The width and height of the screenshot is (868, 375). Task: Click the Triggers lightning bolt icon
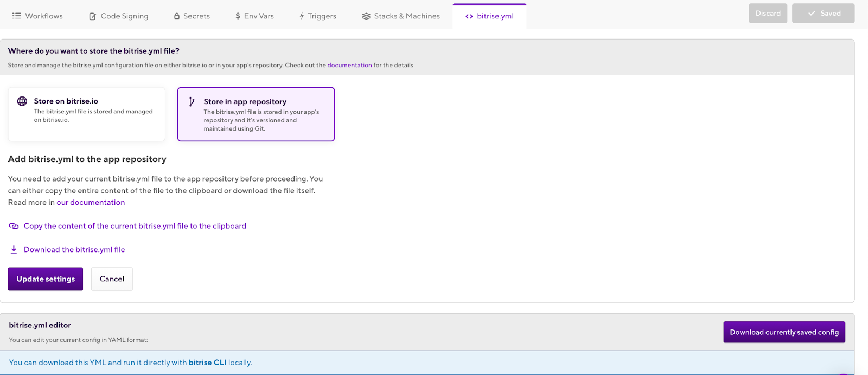point(302,16)
